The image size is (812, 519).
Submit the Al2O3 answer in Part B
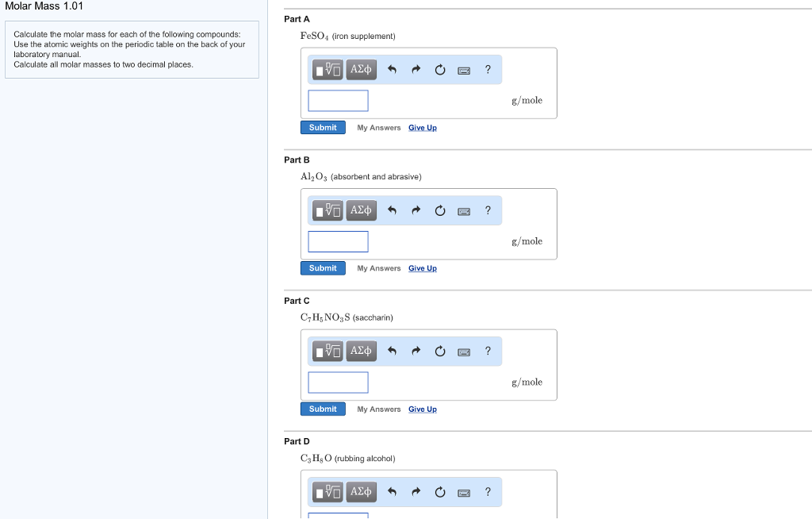(323, 268)
